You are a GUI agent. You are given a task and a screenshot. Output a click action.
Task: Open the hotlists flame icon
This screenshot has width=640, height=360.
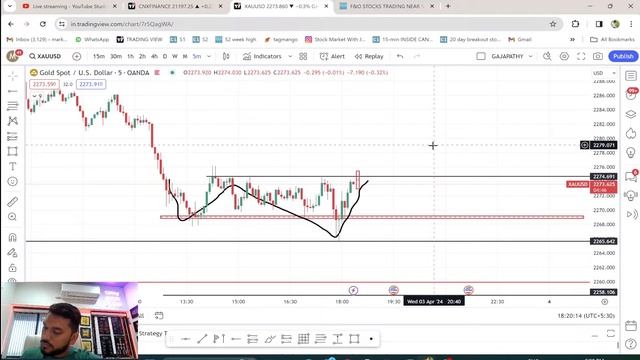click(x=631, y=133)
